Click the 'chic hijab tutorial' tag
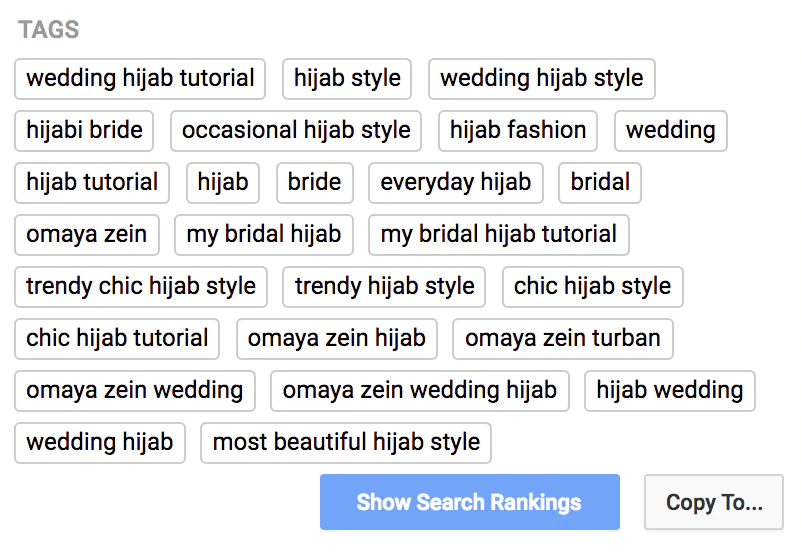Screen dimensions: 802x552 coord(117,339)
